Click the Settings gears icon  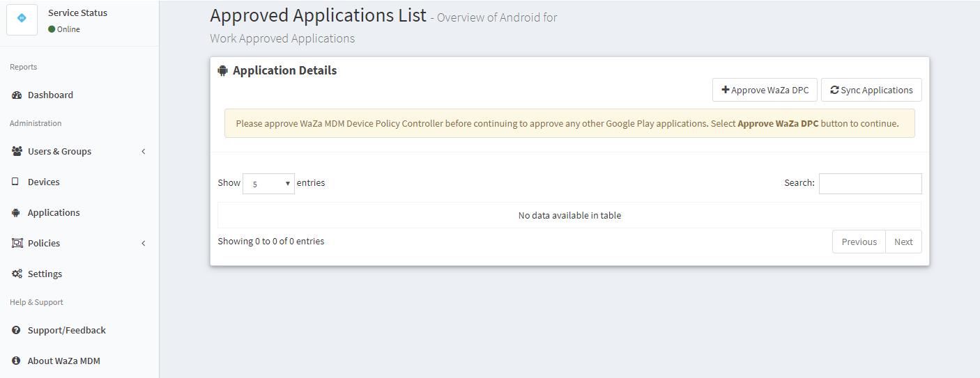click(x=17, y=274)
